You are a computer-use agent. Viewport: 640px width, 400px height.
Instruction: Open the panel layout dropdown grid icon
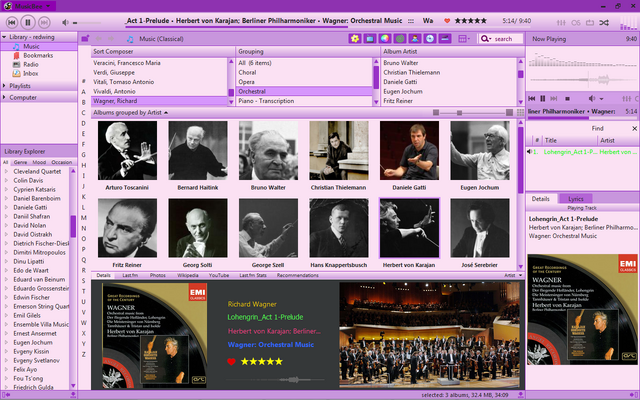coord(464,39)
